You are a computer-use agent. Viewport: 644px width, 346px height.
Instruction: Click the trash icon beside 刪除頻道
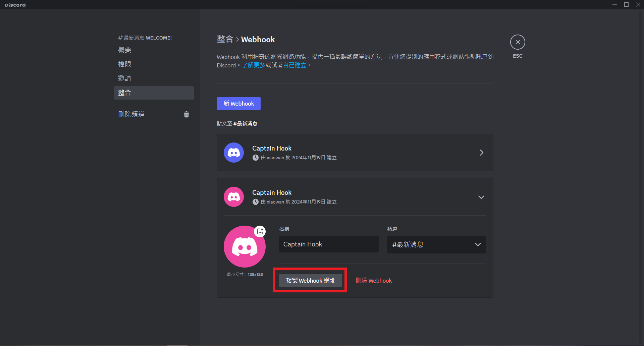(186, 114)
